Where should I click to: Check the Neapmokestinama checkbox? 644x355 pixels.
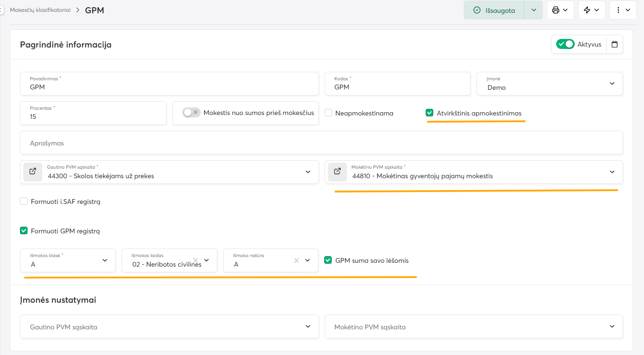click(x=328, y=113)
